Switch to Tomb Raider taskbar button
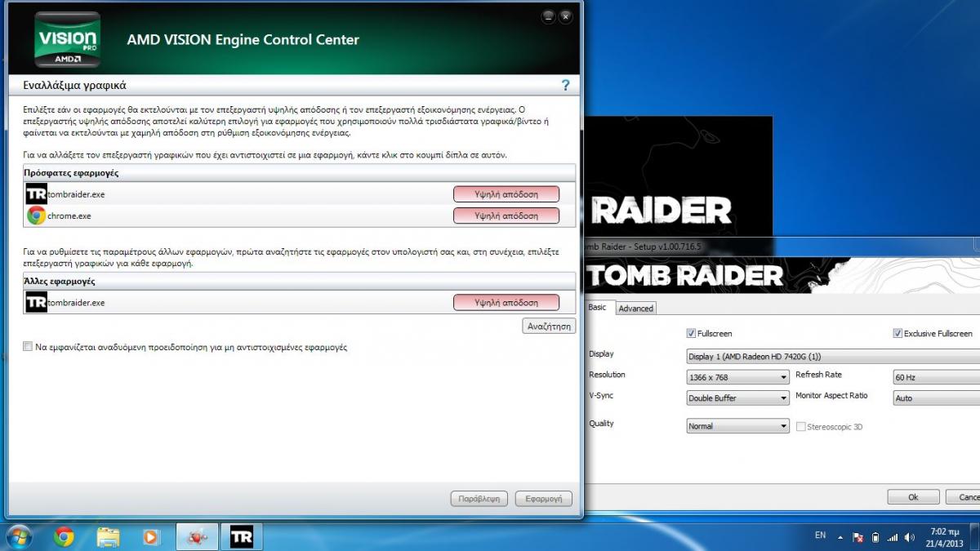Viewport: 980px width, 551px height. 242,536
